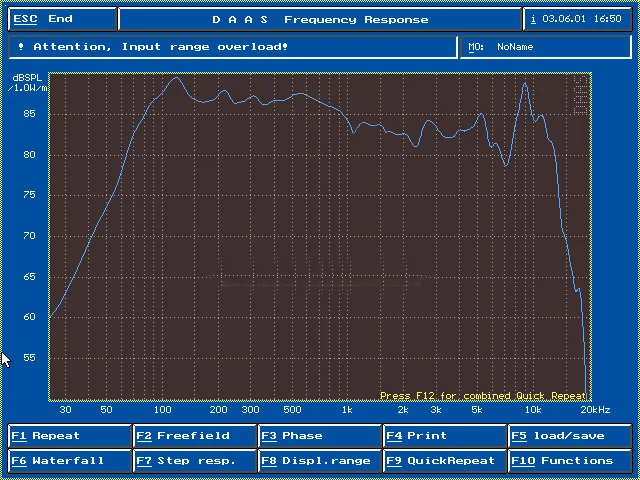
Task: Click the 70 value on vertical axis
Action: click(x=29, y=236)
